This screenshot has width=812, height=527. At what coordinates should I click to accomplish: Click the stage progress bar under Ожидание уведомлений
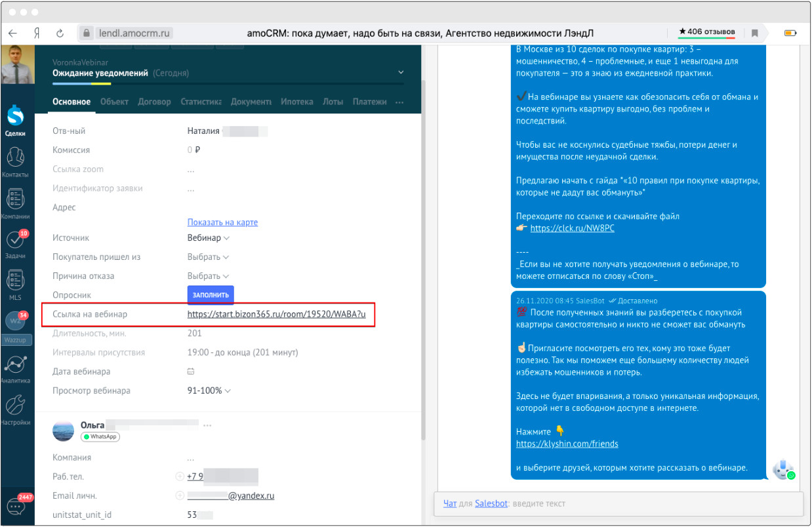(228, 83)
